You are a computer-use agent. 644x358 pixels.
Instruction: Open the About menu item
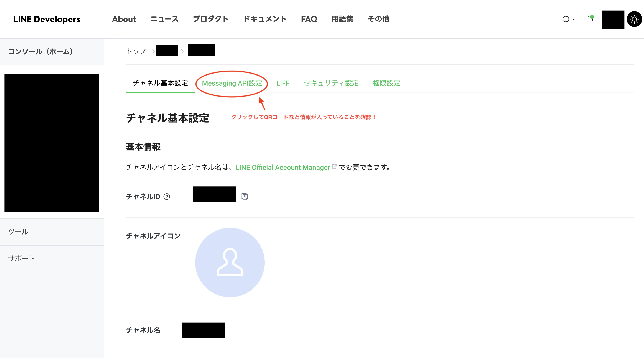click(x=124, y=19)
